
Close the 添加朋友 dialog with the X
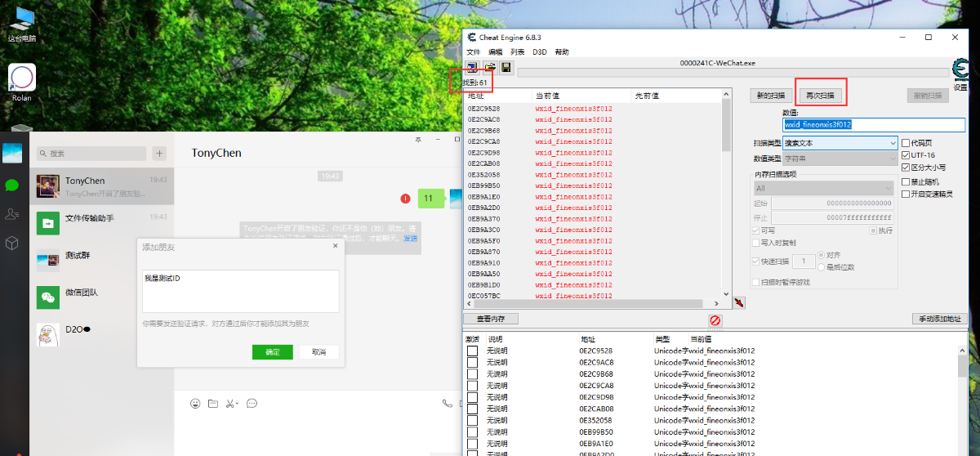tap(335, 246)
